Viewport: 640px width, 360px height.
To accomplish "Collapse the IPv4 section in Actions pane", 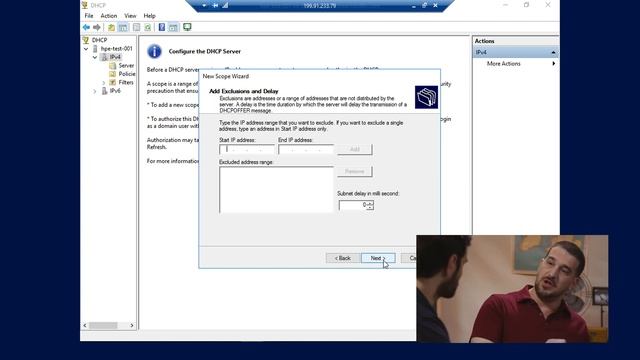I will coord(553,52).
